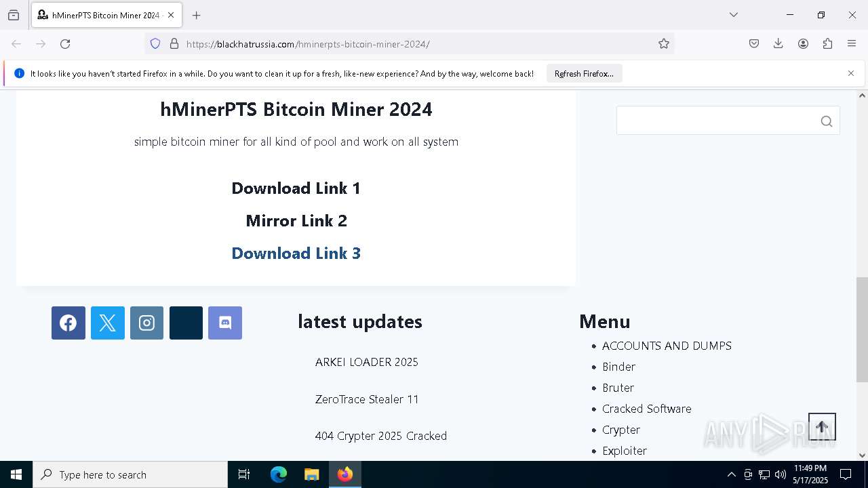Screen dimensions: 868x488
Task: Open the Exploiter menu category
Action: [625, 451]
